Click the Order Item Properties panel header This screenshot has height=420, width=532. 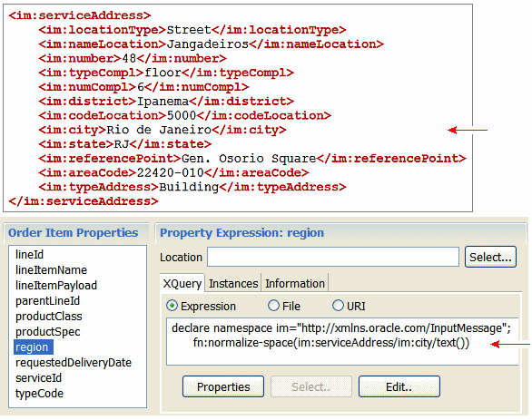(x=73, y=233)
